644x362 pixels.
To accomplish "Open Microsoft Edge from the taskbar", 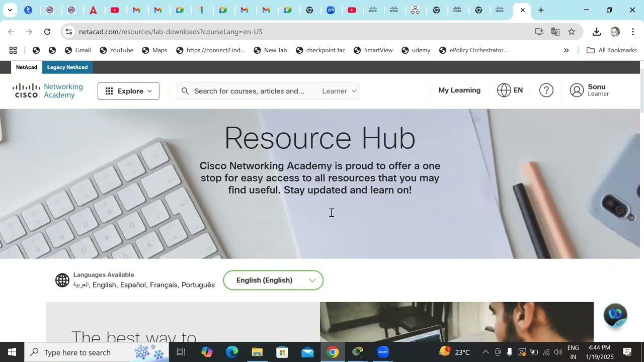I will click(232, 352).
